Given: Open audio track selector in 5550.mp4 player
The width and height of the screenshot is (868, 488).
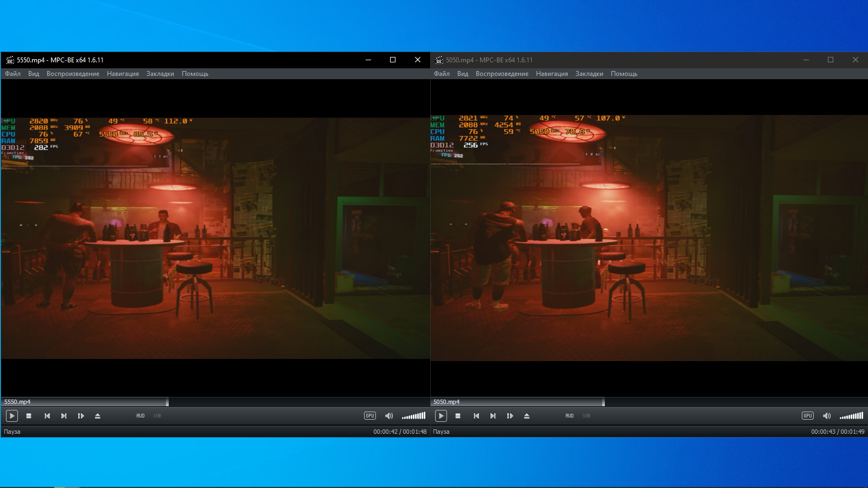Looking at the screenshot, I should click(141, 416).
